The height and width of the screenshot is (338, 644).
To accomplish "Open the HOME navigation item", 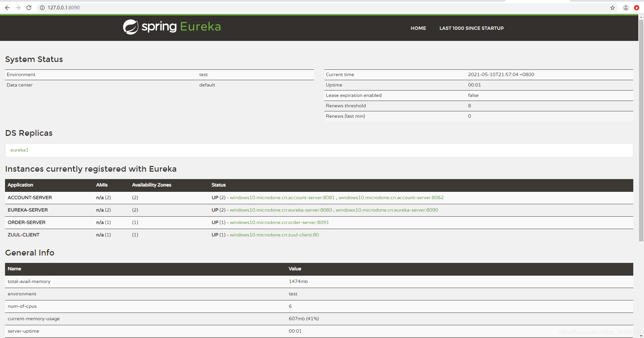I will (x=418, y=28).
